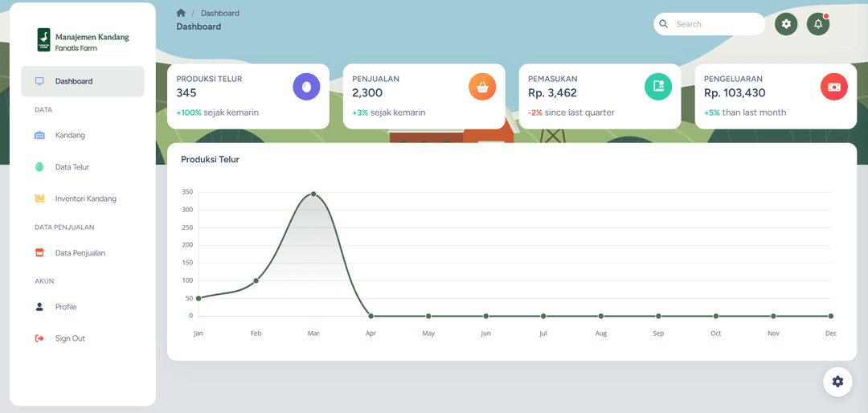Navigate to Data Penjualan
Screen dimensions: 868x413
tap(80, 253)
